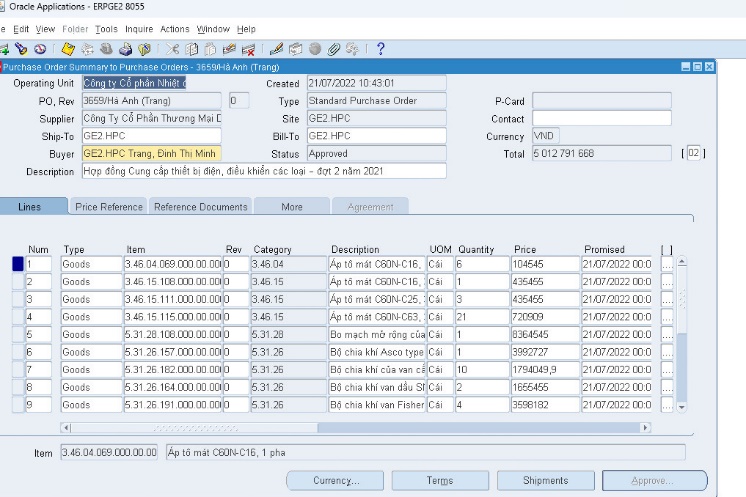Click price cell 8364545
The width and height of the screenshot is (746, 497).
pyautogui.click(x=545, y=334)
